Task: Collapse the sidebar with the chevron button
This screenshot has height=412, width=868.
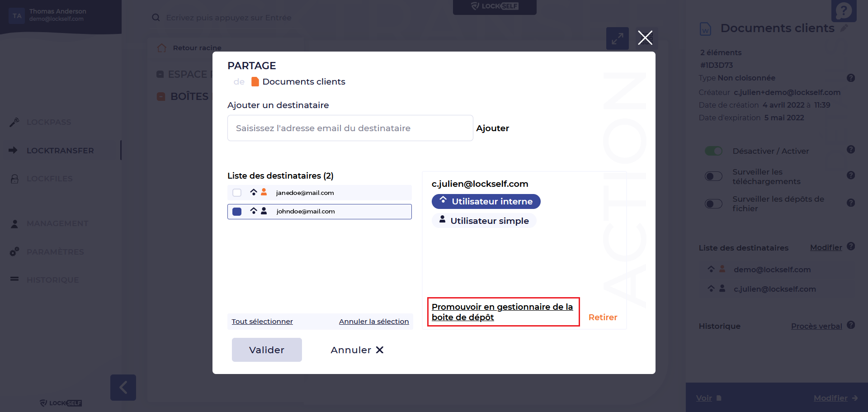Action: (x=123, y=387)
